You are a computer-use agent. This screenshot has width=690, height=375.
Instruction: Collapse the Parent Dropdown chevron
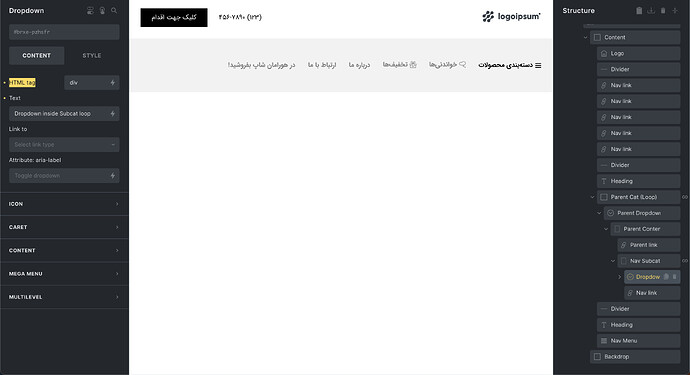599,213
